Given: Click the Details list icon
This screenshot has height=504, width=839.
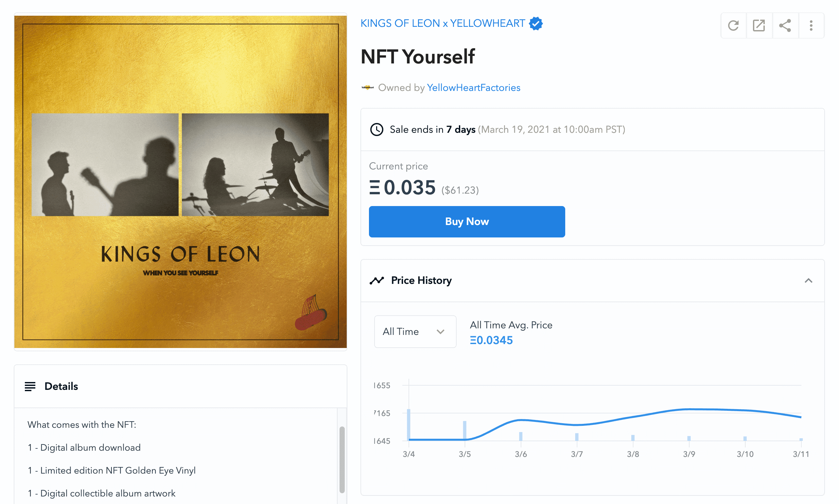Looking at the screenshot, I should 30,386.
